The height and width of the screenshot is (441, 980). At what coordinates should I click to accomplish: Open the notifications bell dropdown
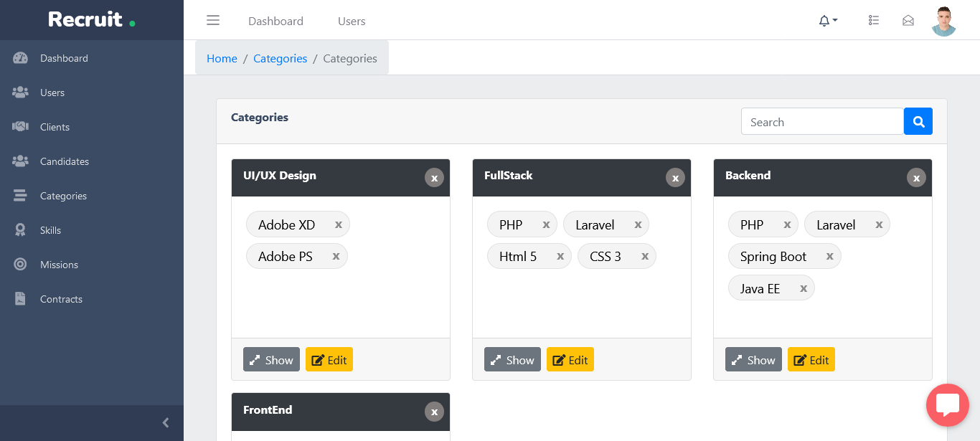point(828,21)
